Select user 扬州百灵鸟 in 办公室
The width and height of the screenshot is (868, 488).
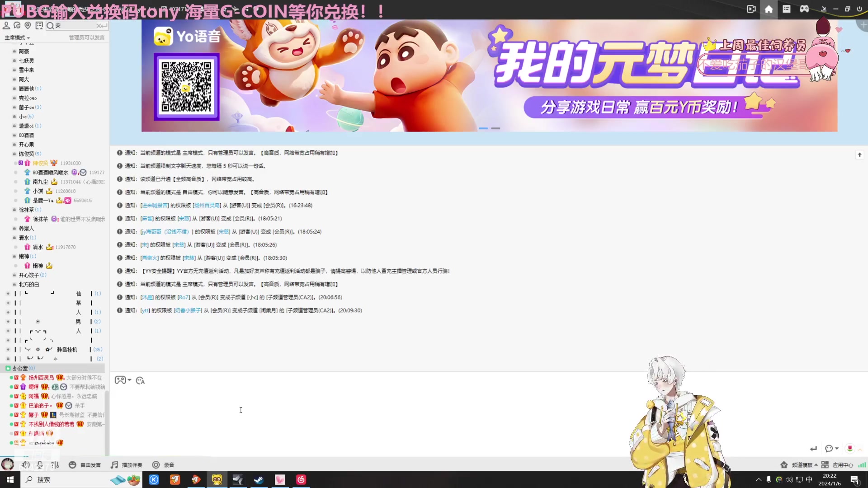[41, 378]
